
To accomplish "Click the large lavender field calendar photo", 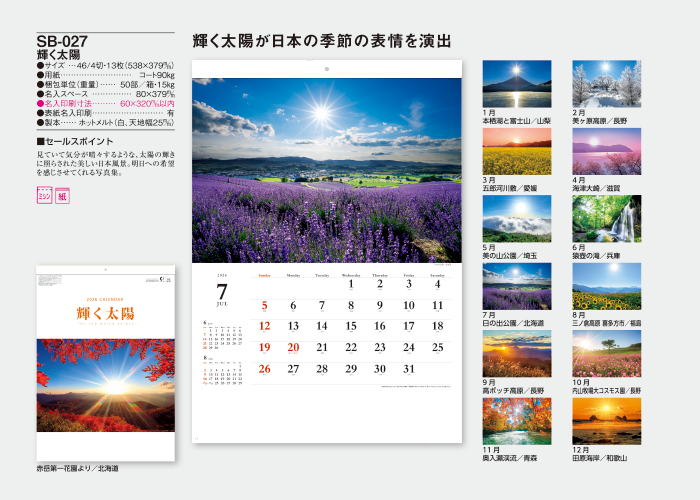I will (327, 170).
